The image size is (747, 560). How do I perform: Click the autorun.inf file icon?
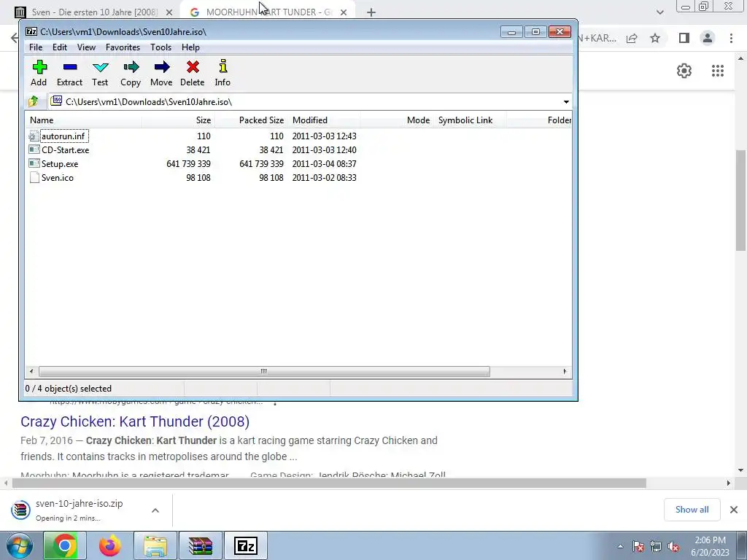34,136
